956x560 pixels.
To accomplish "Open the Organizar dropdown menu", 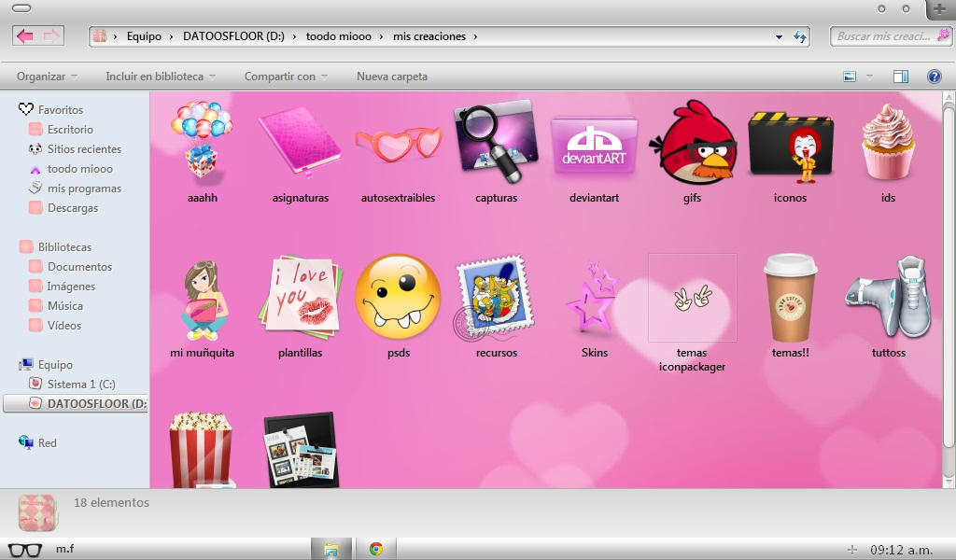I will coord(47,77).
